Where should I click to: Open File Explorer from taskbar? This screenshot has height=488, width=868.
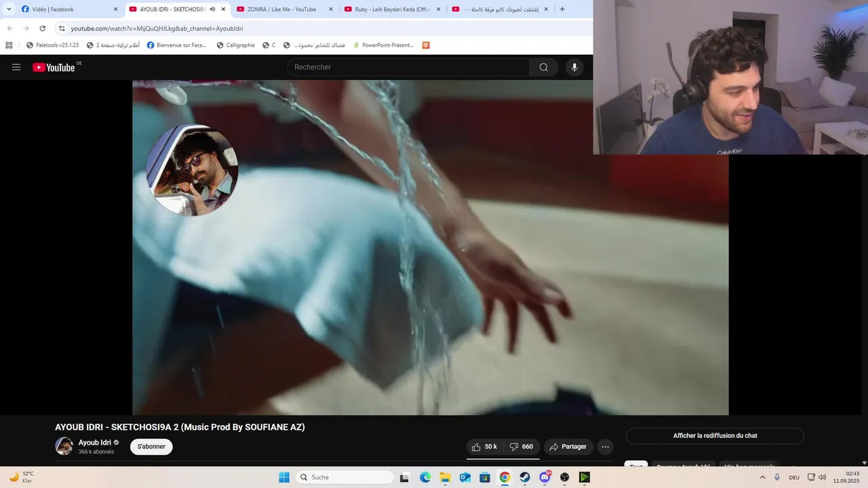point(446,477)
